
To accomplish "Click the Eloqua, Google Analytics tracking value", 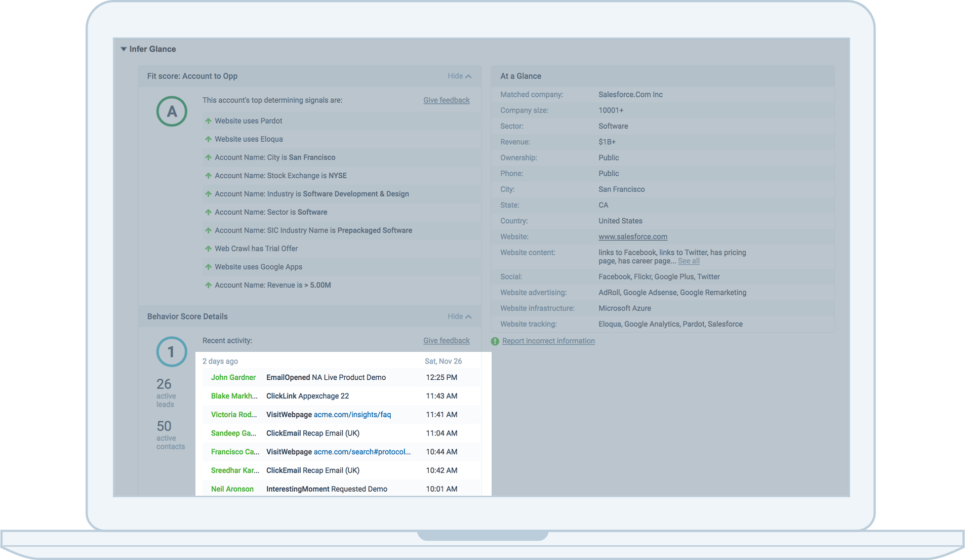I will [x=670, y=324].
